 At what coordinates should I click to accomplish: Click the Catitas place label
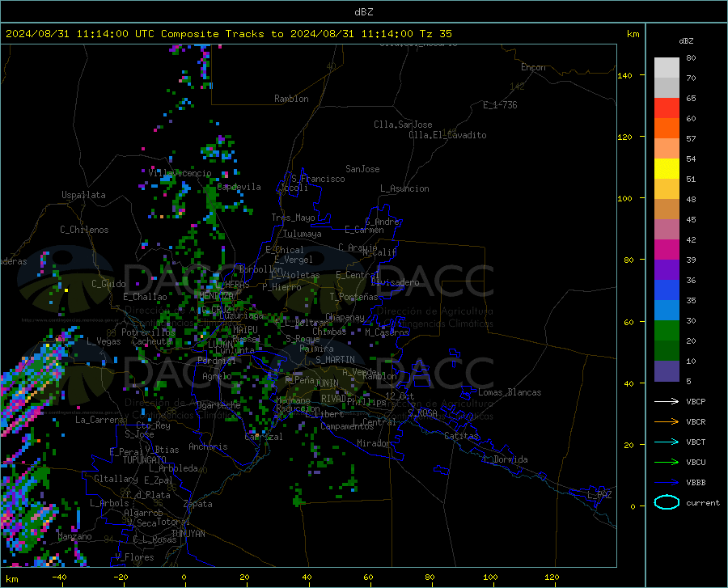tap(461, 436)
